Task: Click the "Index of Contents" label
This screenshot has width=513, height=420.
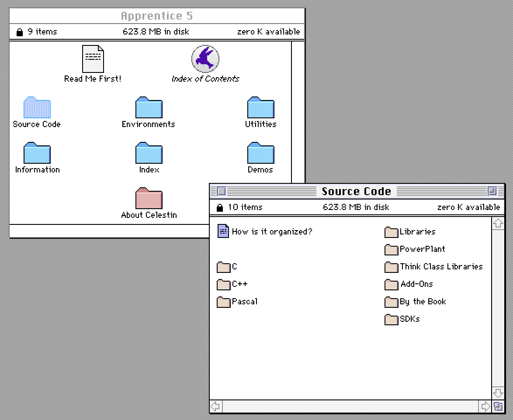Action: [205, 79]
